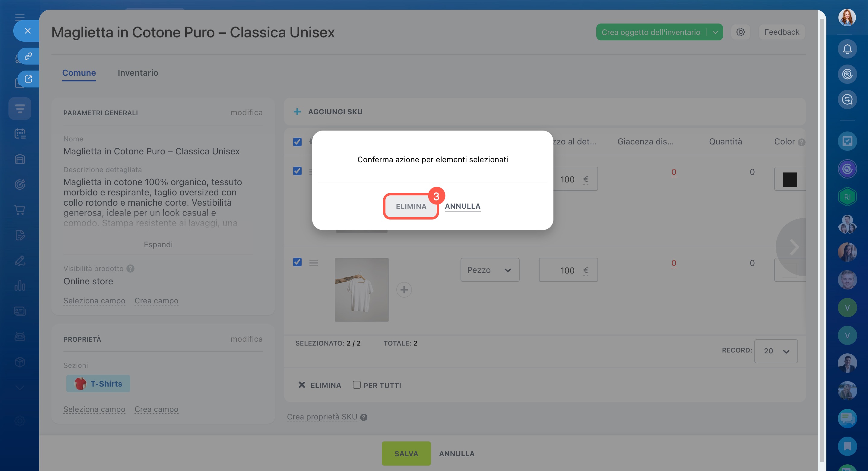
Task: Toggle the select-all SKU header checkbox
Action: (297, 142)
